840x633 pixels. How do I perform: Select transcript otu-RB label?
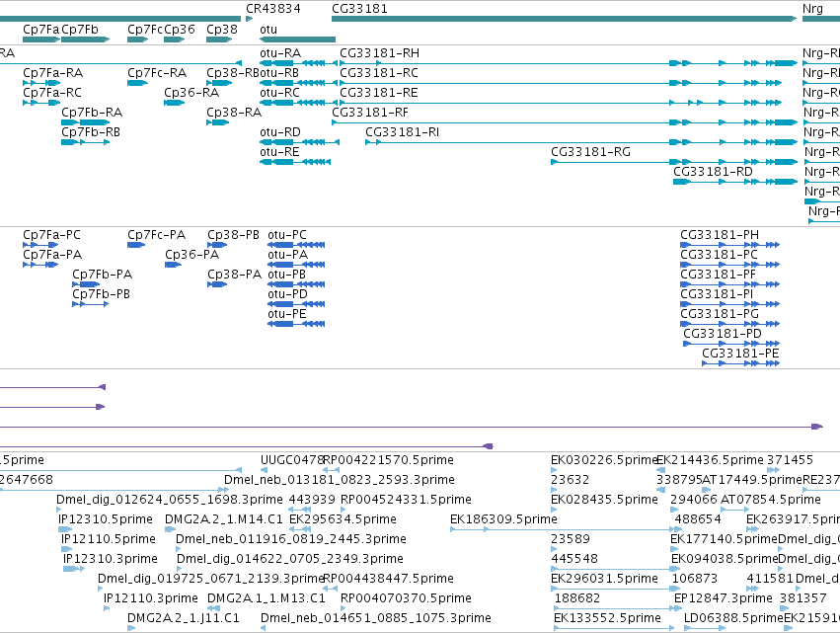[279, 73]
